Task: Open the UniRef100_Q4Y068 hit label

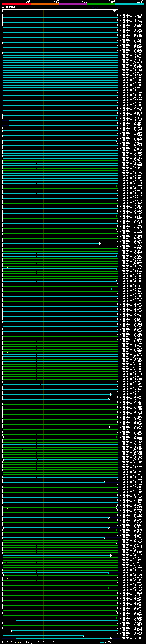Action: 131,620
